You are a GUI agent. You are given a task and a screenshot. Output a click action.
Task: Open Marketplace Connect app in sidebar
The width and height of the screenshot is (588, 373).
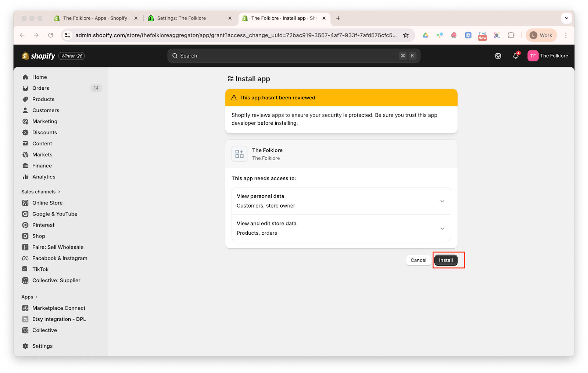tap(59, 308)
